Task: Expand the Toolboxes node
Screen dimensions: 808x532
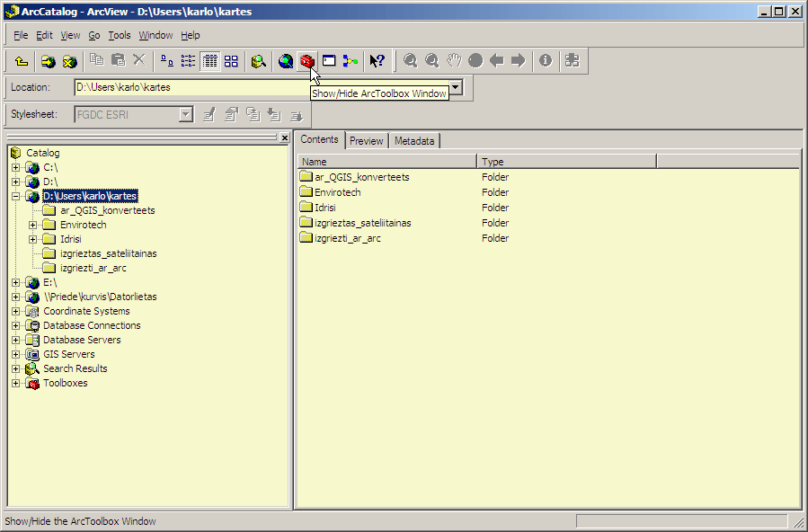Action: pyautogui.click(x=16, y=384)
